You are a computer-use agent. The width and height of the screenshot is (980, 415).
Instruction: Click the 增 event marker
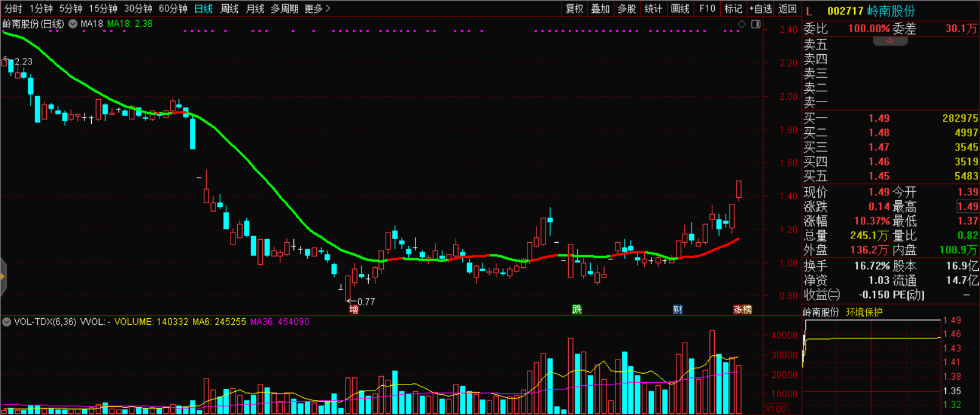pyautogui.click(x=353, y=310)
